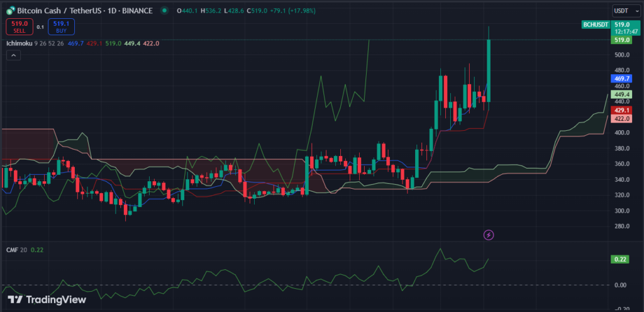Click the 422.0 Ichimoku legend value
The image size is (644, 312).
tap(151, 43)
